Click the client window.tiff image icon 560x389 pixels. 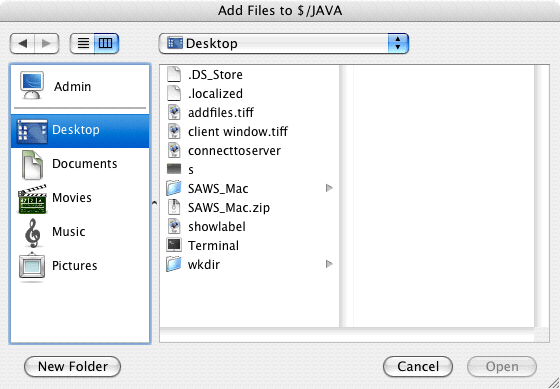click(174, 131)
